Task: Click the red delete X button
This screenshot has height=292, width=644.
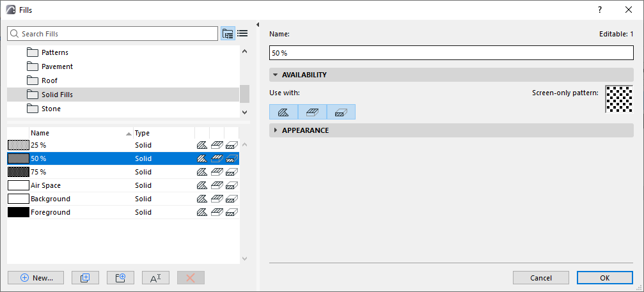Action: click(191, 278)
